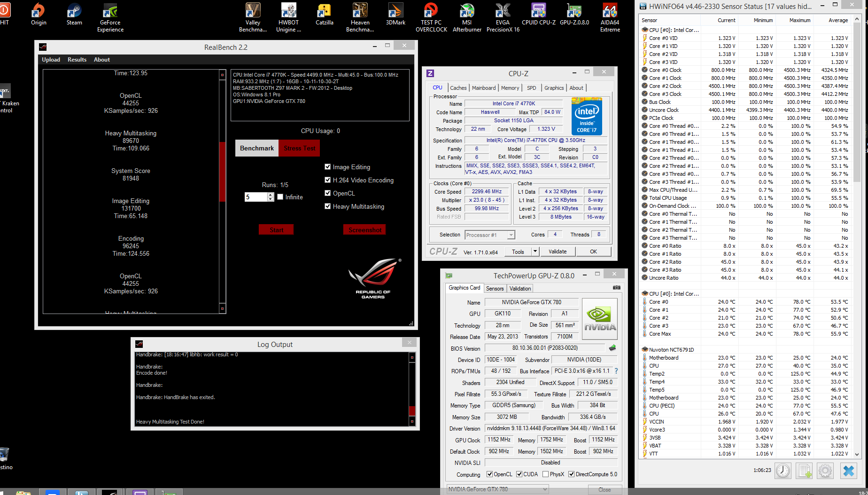Launch the 3DMark desktop icon
Screen dimensions: 868x495
[x=395, y=14]
